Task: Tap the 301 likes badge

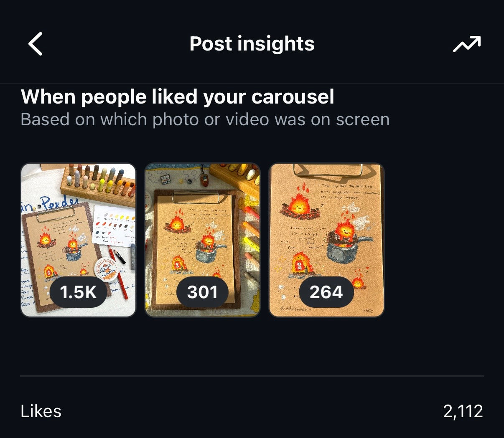Action: [x=202, y=292]
